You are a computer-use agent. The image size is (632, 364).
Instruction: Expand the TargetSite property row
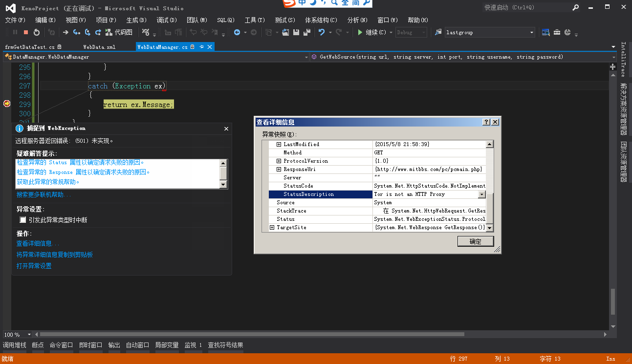tap(272, 228)
